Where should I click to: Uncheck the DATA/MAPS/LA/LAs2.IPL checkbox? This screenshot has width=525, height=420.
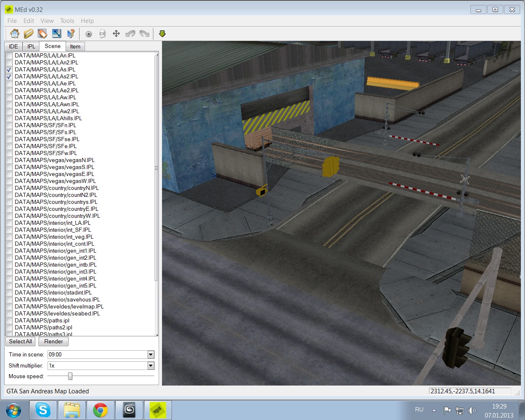pyautogui.click(x=9, y=76)
